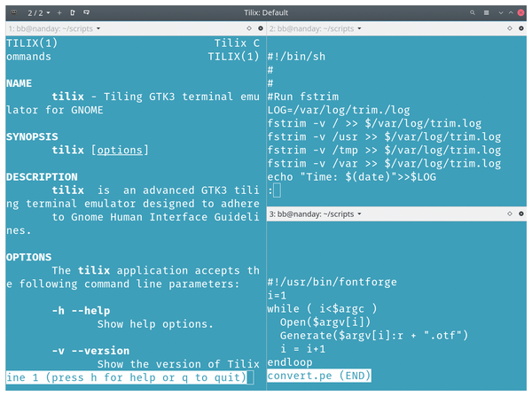The image size is (532, 396).
Task: Click the 'while ( i<$argc )' line
Action: click(x=322, y=308)
